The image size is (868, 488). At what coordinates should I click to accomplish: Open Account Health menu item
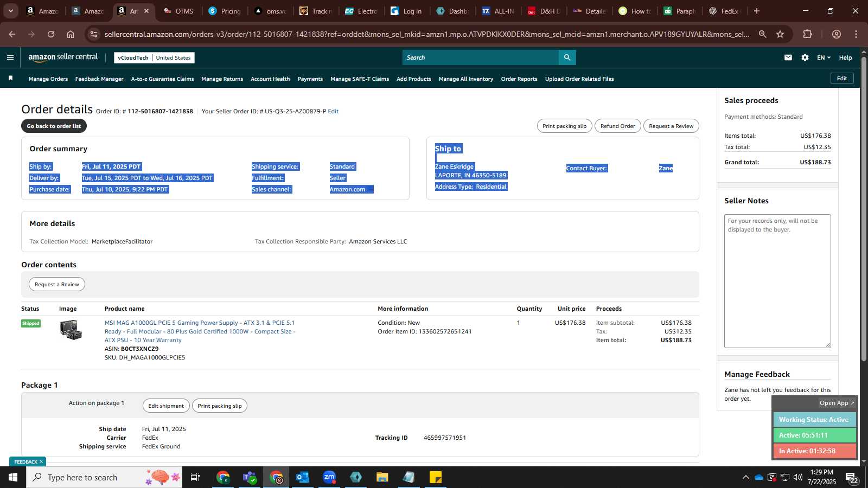tap(270, 79)
